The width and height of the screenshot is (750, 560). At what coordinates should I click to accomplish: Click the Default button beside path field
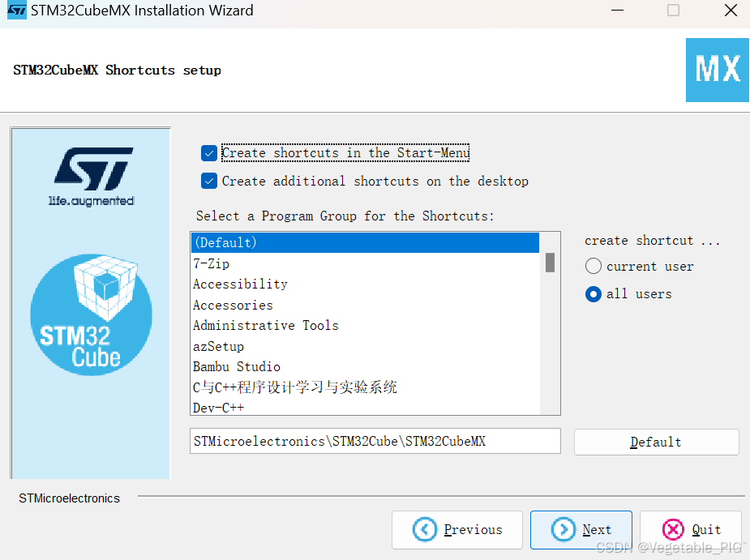click(656, 442)
